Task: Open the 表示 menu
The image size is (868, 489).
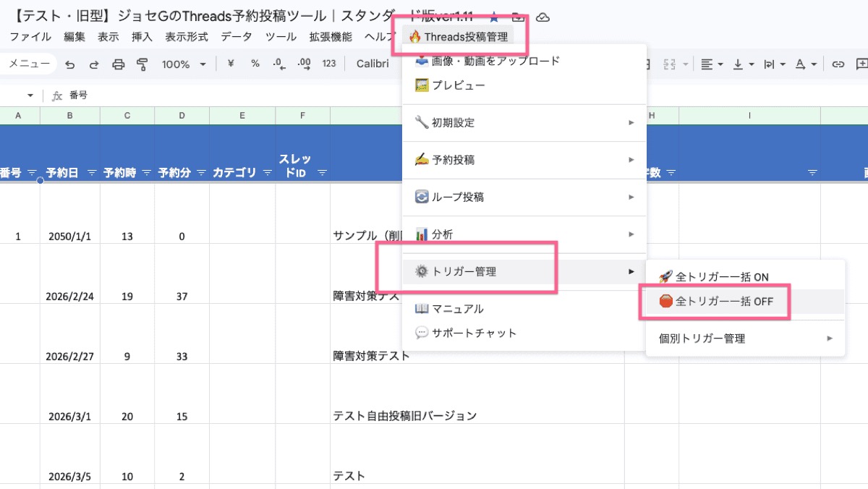Action: pyautogui.click(x=109, y=37)
